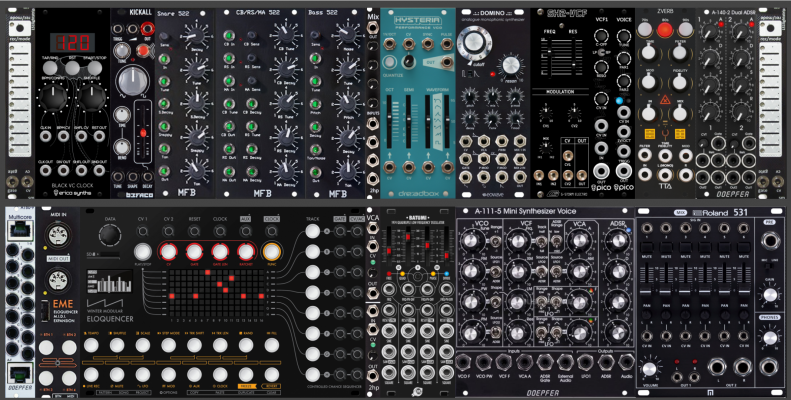Click the lit red 80s button on ZVERB
Image resolution: width=791 pixels, height=400 pixels.
pos(664,29)
